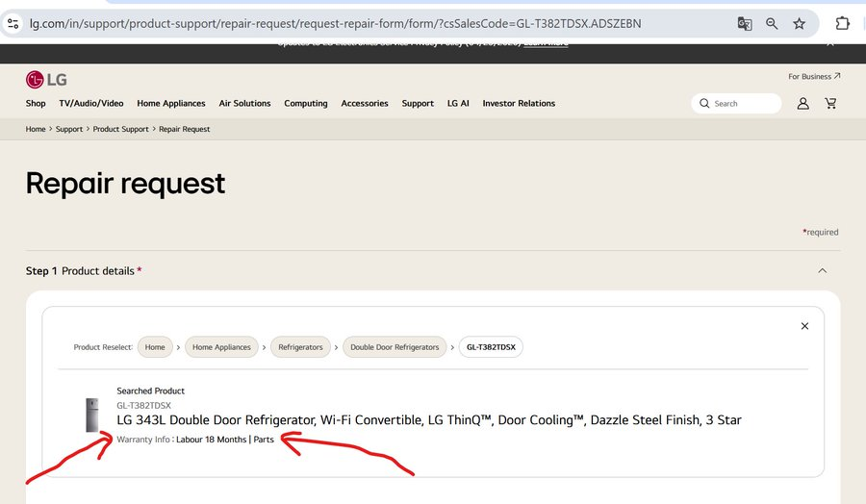Viewport: 866px width, 504px height.
Task: Click the model number GL-T382TDSX under Searched Product
Action: click(x=143, y=405)
